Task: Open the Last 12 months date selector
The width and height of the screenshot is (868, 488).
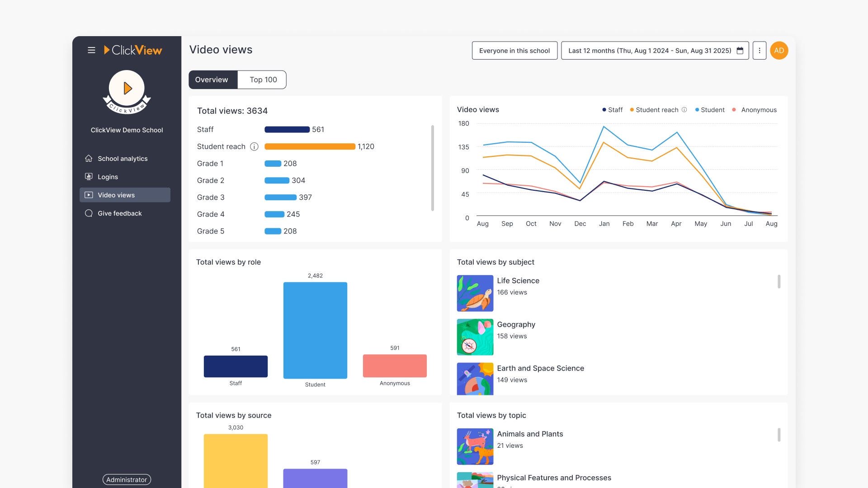Action: (642, 51)
